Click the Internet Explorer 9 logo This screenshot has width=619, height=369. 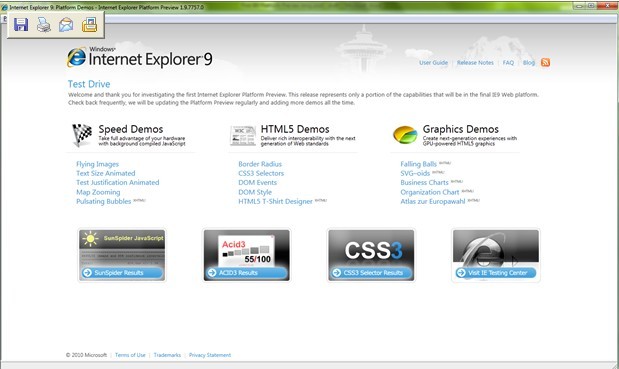[140, 58]
